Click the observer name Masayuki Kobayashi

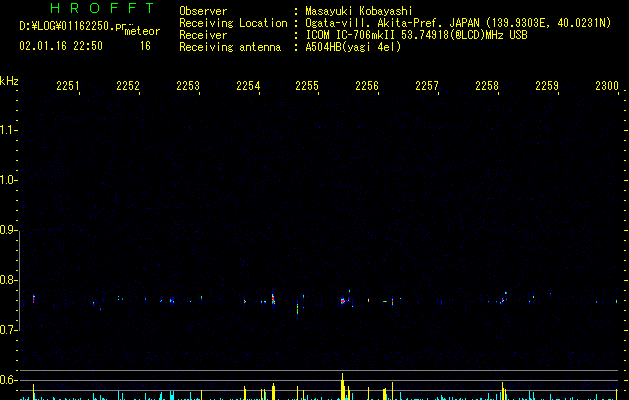(x=359, y=11)
